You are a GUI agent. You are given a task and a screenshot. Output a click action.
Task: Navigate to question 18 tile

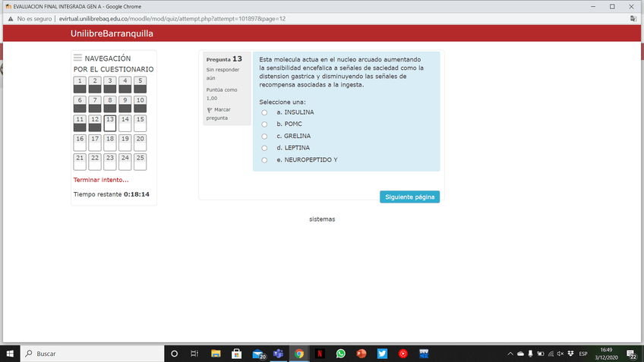tap(109, 143)
